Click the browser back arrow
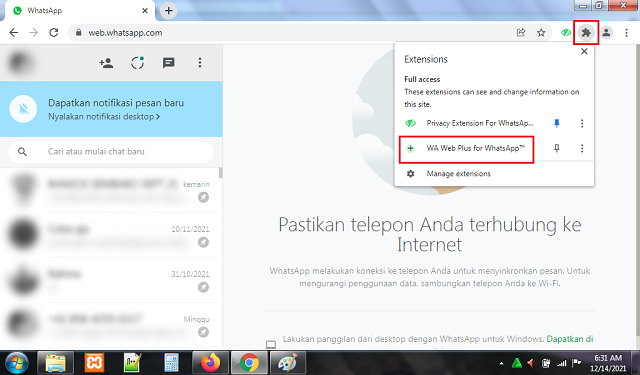 (x=13, y=33)
